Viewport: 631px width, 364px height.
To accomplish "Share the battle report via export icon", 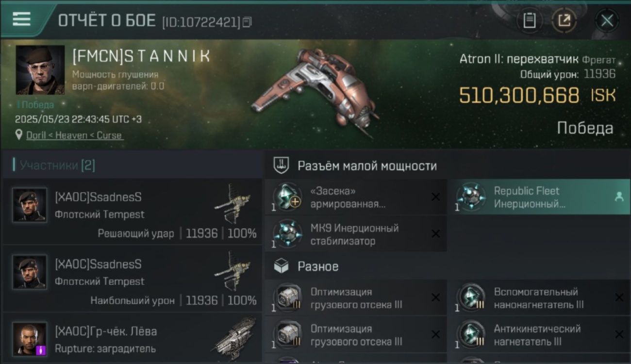I will coord(564,20).
